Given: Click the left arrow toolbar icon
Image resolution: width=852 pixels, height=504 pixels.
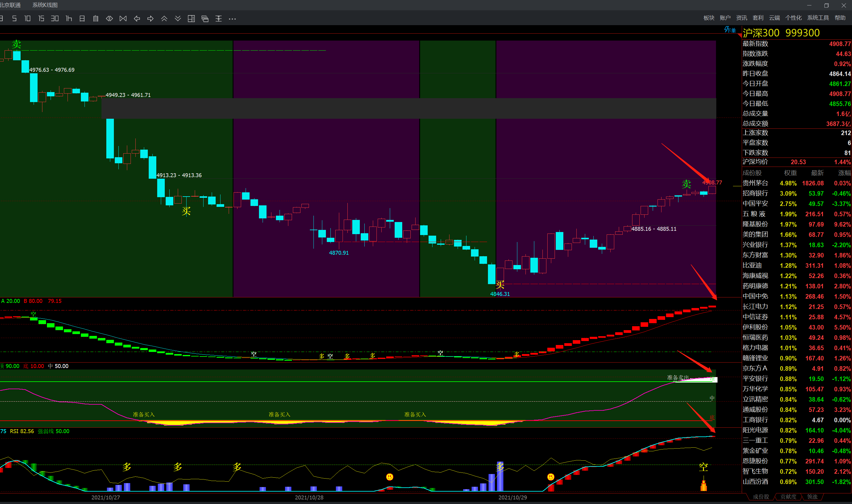Looking at the screenshot, I should coord(137,19).
